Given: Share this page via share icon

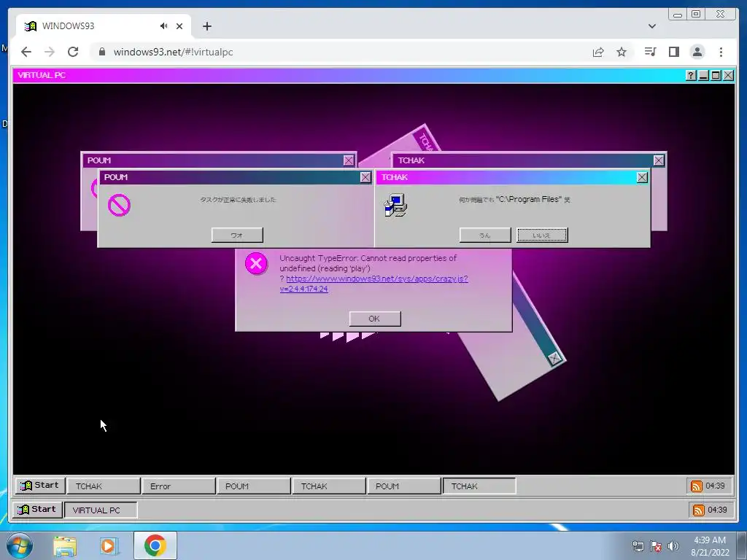Looking at the screenshot, I should (598, 52).
